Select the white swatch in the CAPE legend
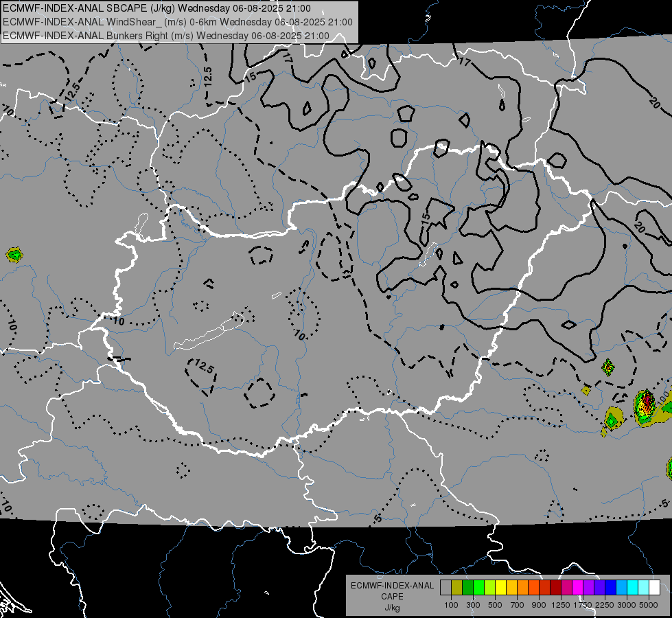This screenshot has width=672, height=618. (654, 587)
